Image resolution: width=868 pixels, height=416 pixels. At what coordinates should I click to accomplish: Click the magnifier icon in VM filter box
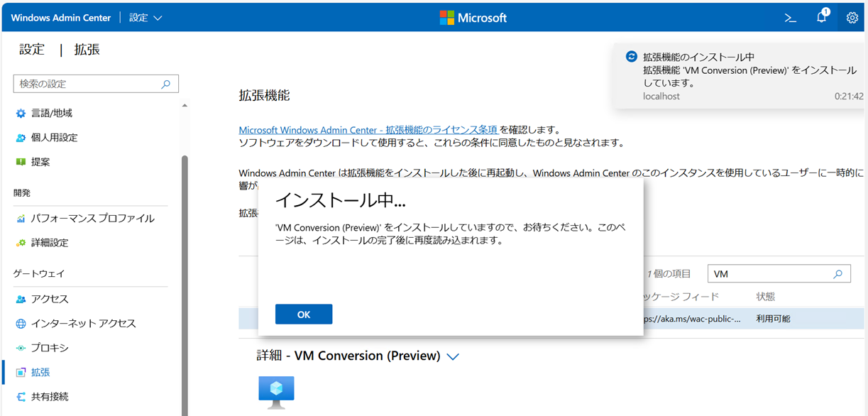pyautogui.click(x=837, y=274)
